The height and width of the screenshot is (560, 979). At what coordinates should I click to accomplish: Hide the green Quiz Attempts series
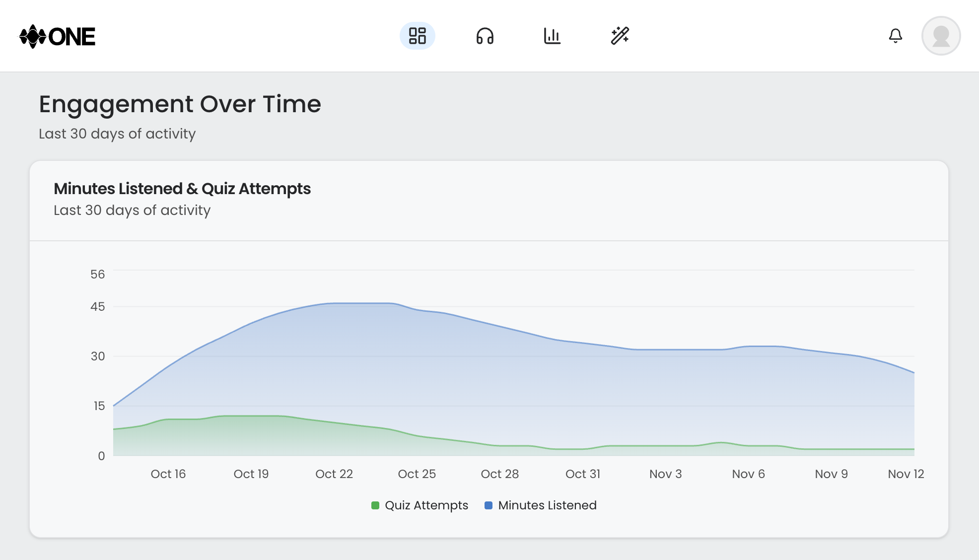pyautogui.click(x=420, y=505)
